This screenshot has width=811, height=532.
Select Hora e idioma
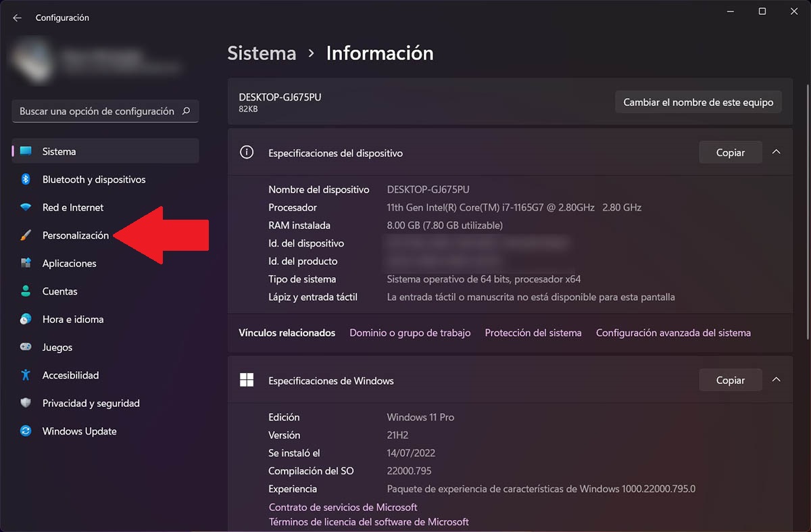(x=105, y=319)
